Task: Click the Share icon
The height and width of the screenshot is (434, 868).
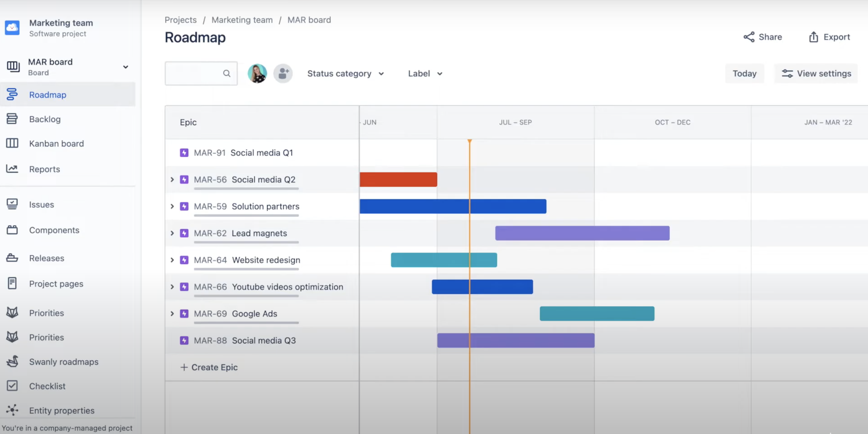Action: 749,37
